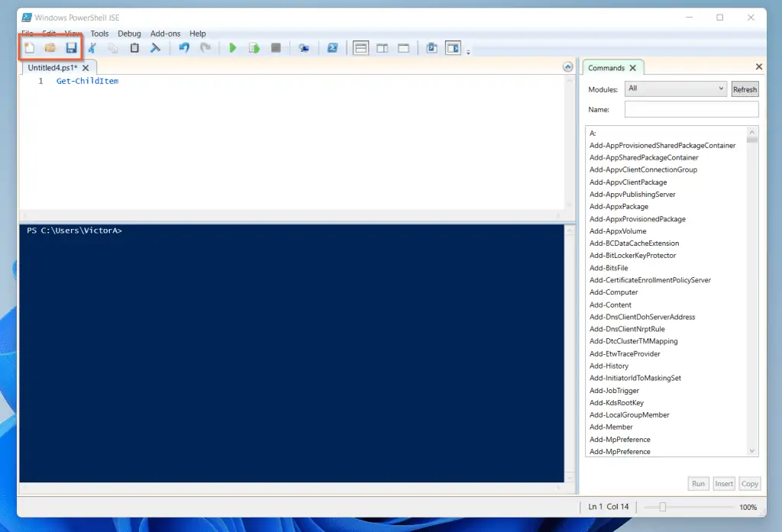The height and width of the screenshot is (532, 782).
Task: Cut selection using the scissors icon
Action: [x=92, y=48]
